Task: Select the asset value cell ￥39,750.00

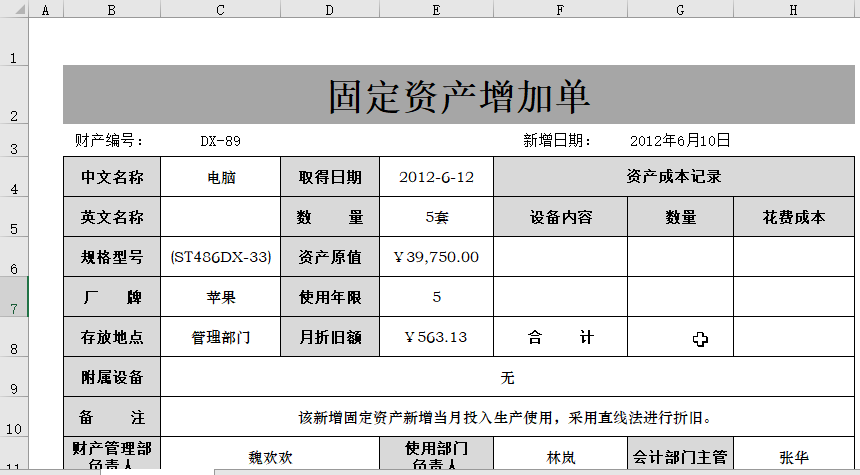Action: (x=436, y=257)
